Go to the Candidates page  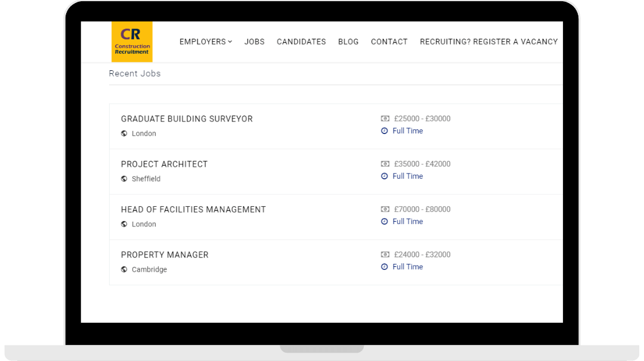(301, 42)
